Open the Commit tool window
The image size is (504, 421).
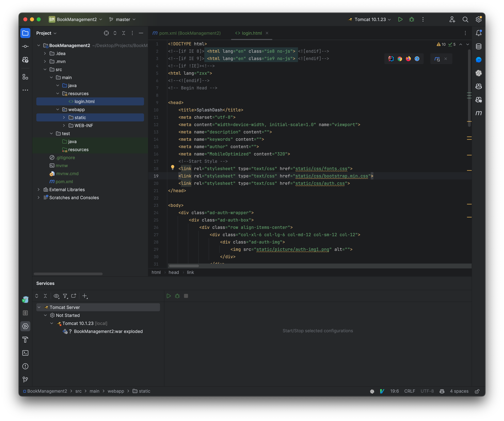[25, 46]
